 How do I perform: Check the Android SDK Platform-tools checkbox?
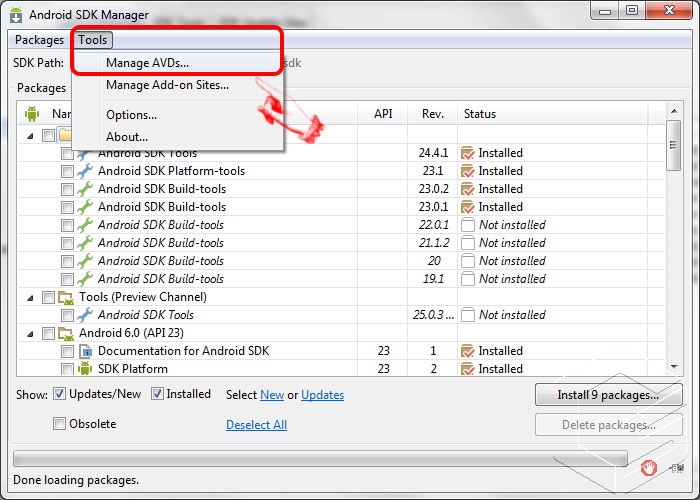coord(67,171)
